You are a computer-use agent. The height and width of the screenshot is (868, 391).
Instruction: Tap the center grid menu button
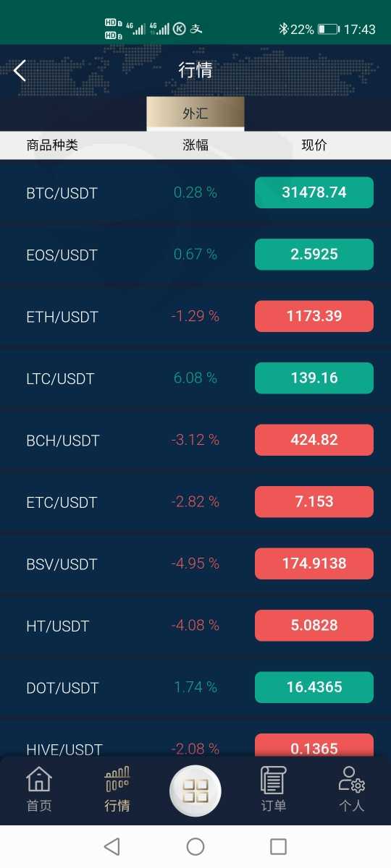click(x=195, y=790)
